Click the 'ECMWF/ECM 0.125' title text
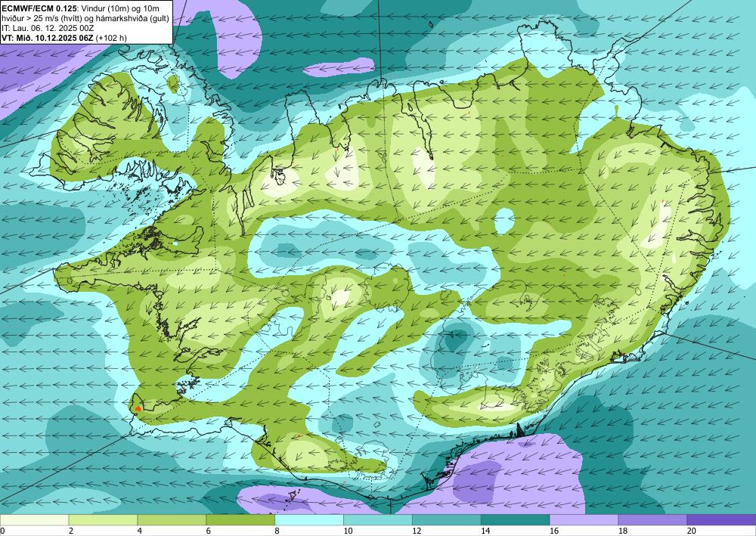 pos(39,8)
